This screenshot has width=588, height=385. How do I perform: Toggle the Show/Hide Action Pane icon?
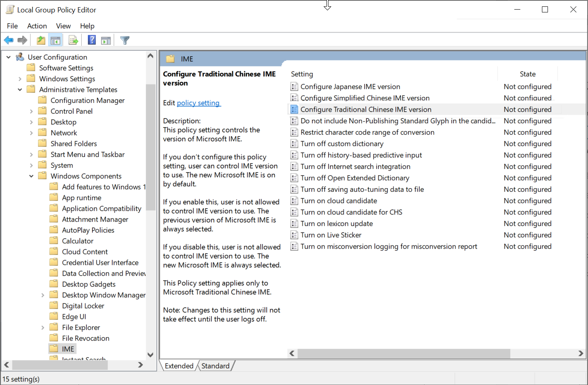[x=106, y=40]
